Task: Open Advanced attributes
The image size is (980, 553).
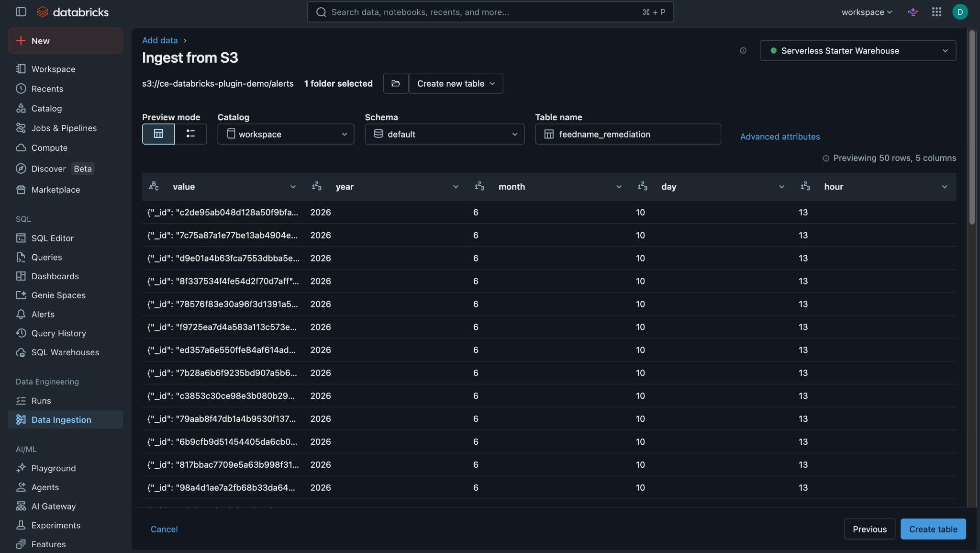Action: [x=780, y=136]
